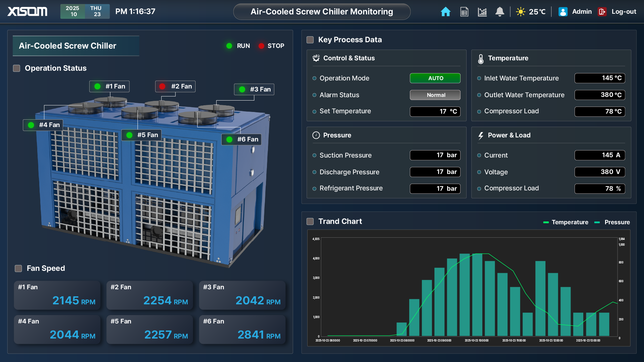Click the Pressure gauge icon
Screen dimensions: 644x362
coord(316,135)
